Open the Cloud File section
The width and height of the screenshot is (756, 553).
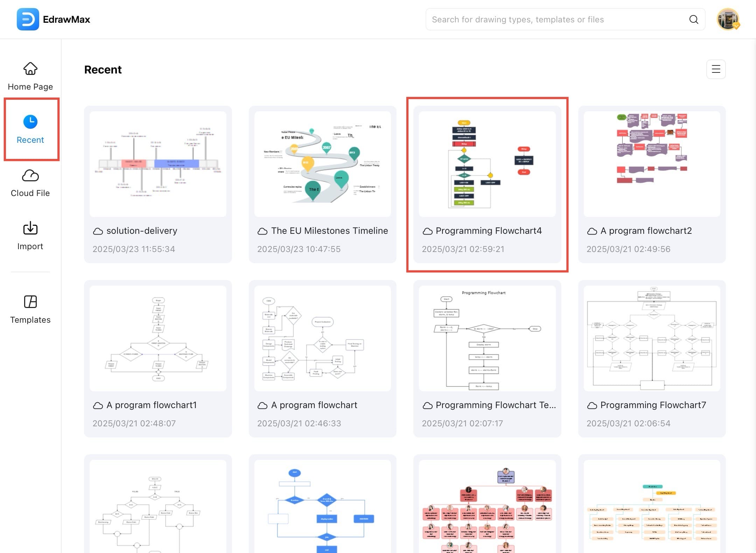point(30,183)
